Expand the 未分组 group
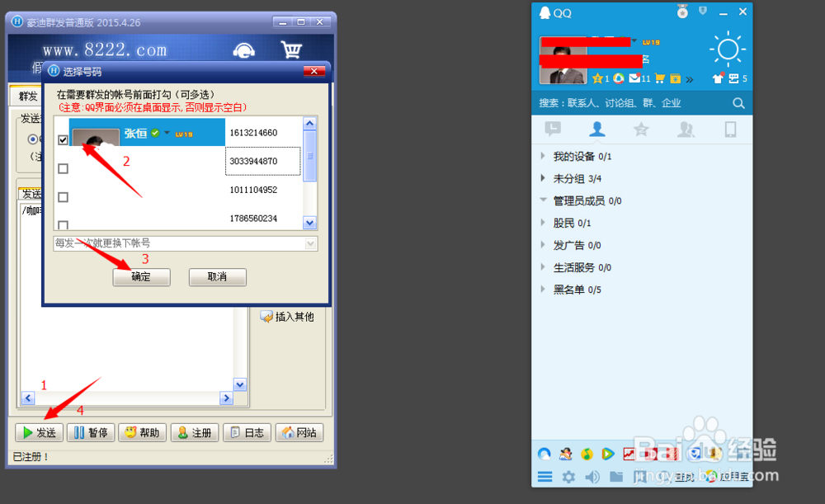The height and width of the screenshot is (504, 825). click(x=543, y=178)
